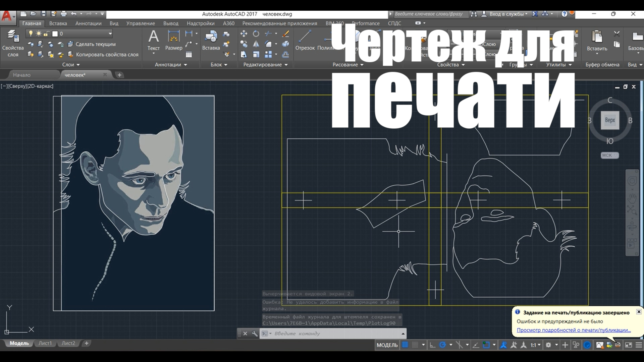Image resolution: width=644 pixels, height=362 pixels.
Task: Open the Свойства слоя layer properties manager
Action: (12, 40)
